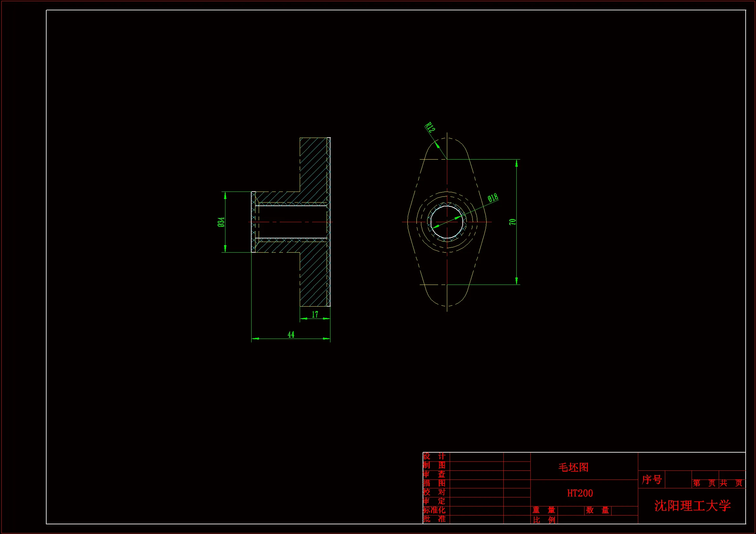Click the 70 vertical dimension text
Screen dimensions: 756x534
pyautogui.click(x=512, y=222)
